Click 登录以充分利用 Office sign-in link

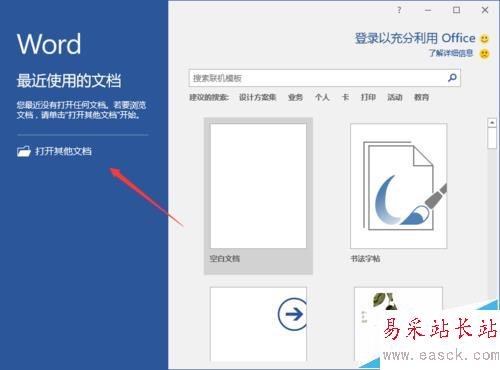click(415, 39)
